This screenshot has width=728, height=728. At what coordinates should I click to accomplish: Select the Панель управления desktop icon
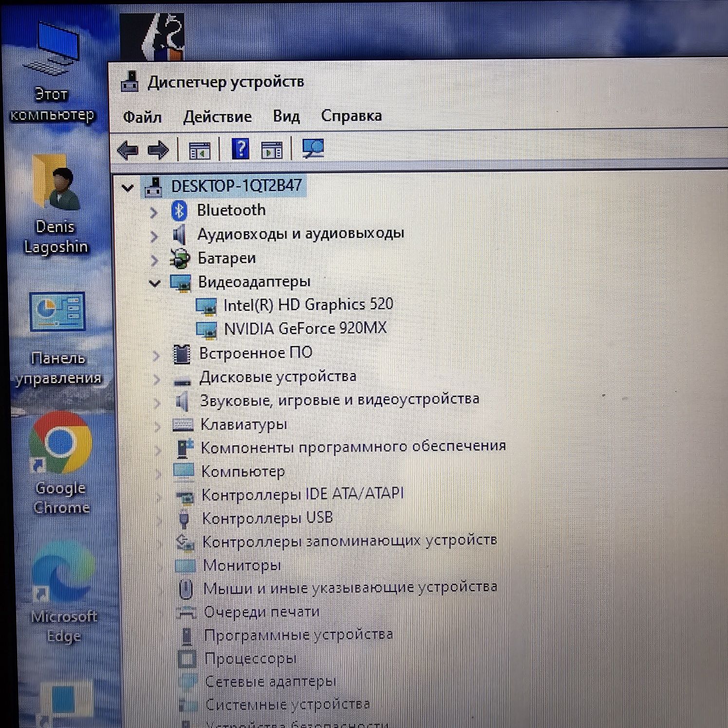coord(58,339)
